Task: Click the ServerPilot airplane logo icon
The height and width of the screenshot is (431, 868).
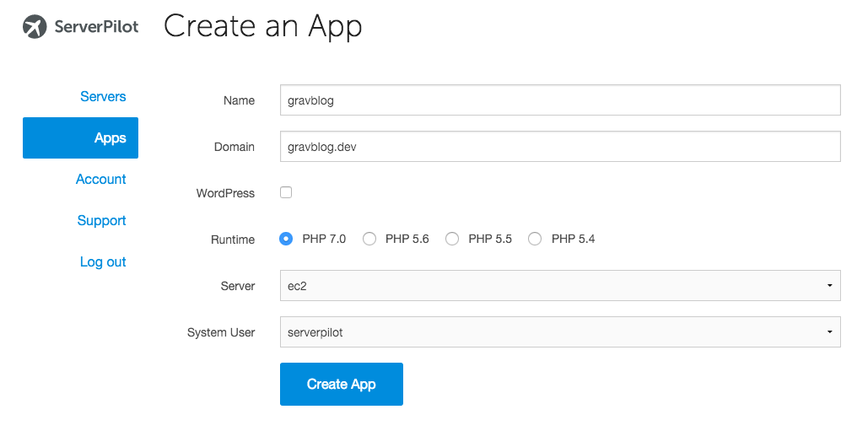Action: point(35,26)
